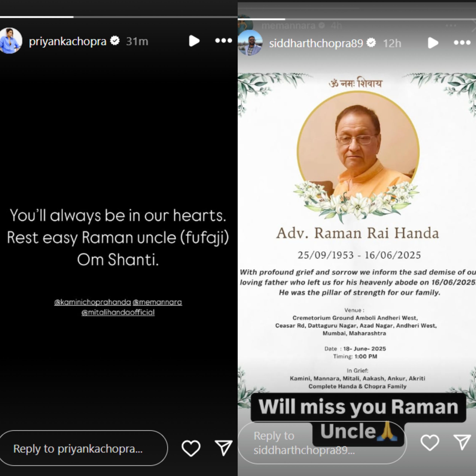This screenshot has height=476, width=476.
Task: Focus the Reply to siddharthchopra89 field
Action: 322,443
